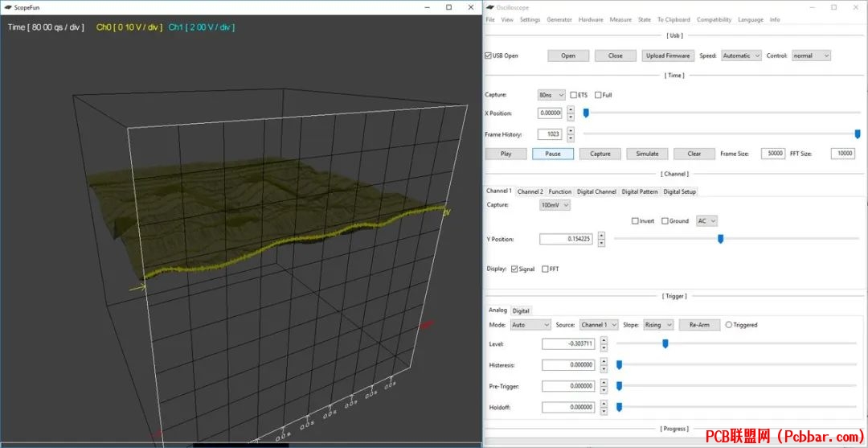Viewport: 868px width, 448px height.
Task: Open the Generator menu
Action: pyautogui.click(x=559, y=19)
